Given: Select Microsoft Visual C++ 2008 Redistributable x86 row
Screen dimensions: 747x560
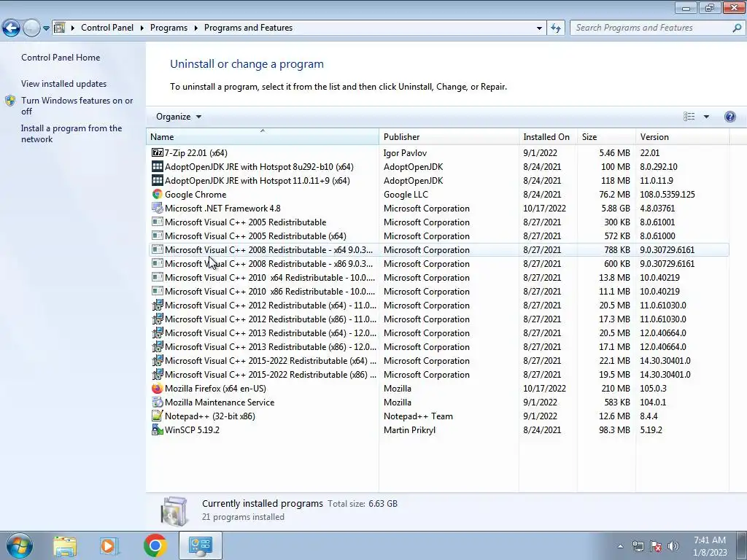Looking at the screenshot, I should (x=439, y=264).
